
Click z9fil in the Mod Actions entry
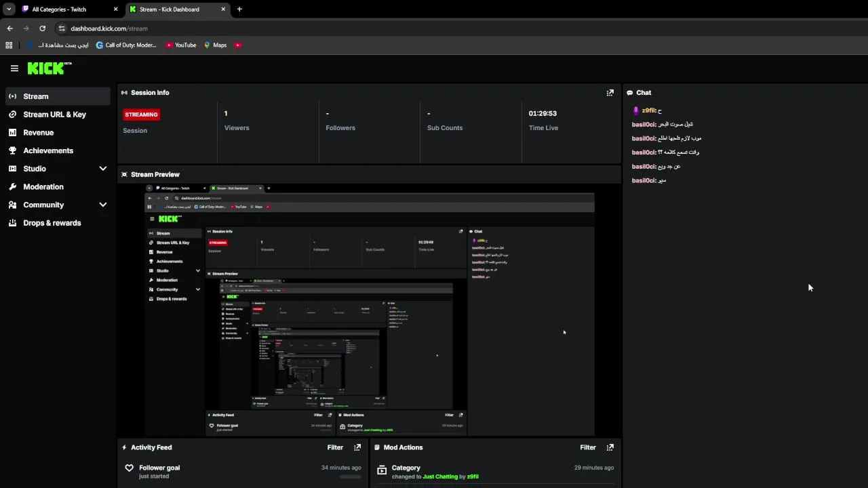coord(473,476)
